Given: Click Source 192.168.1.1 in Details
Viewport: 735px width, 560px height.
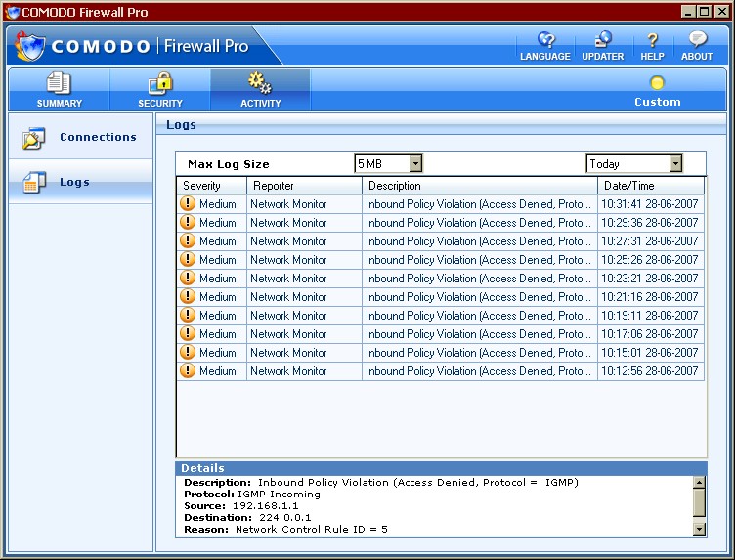Looking at the screenshot, I should (241, 506).
